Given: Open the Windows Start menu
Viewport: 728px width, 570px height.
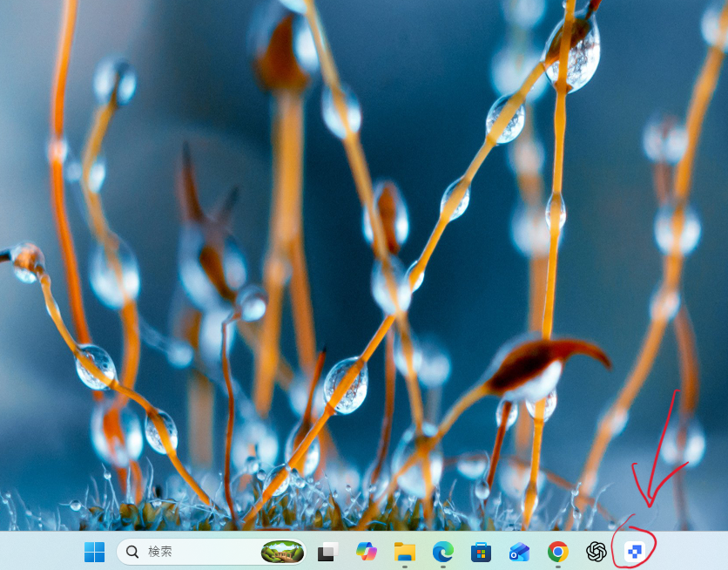Looking at the screenshot, I should point(95,552).
